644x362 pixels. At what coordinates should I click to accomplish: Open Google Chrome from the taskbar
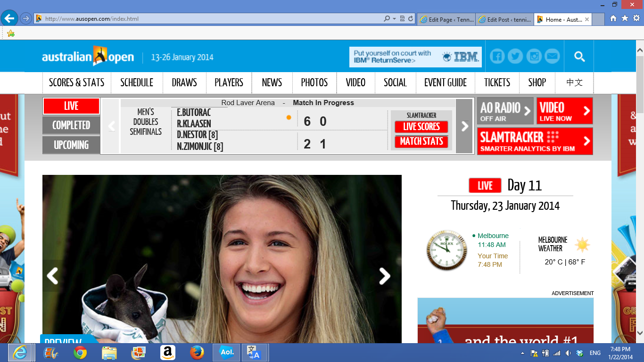coord(80,353)
